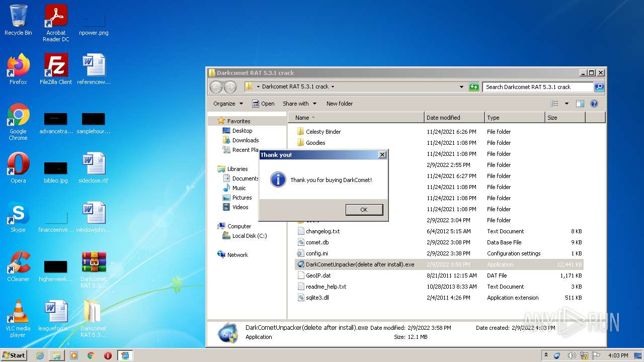Open Google Chrome desktop shortcut
Image resolution: width=644 pixels, height=362 pixels.
18,122
